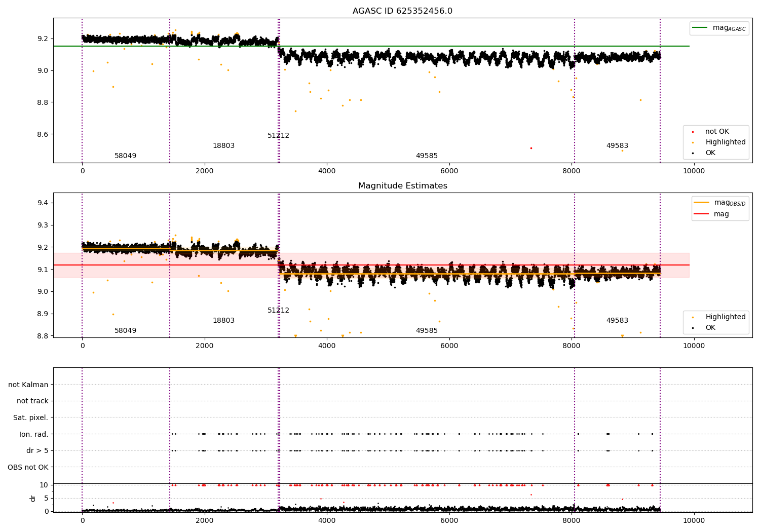
Task: Click the plot title AGASC ID 625352456.0
Action: 402,11
